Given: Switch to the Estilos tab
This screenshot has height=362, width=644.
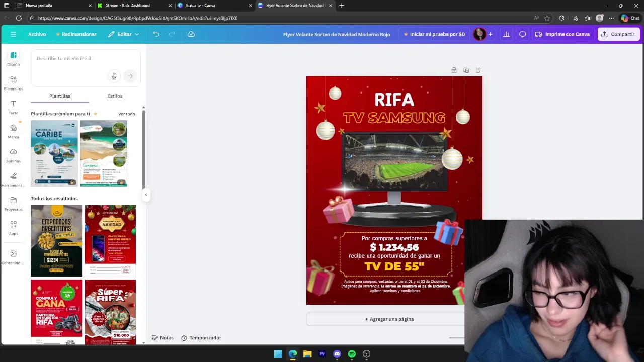Looking at the screenshot, I should tap(115, 96).
